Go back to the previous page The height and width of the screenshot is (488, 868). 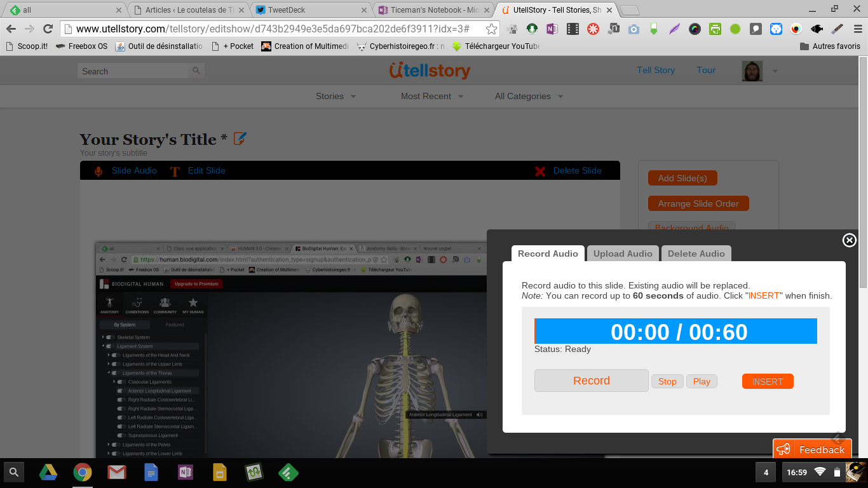pyautogui.click(x=11, y=29)
